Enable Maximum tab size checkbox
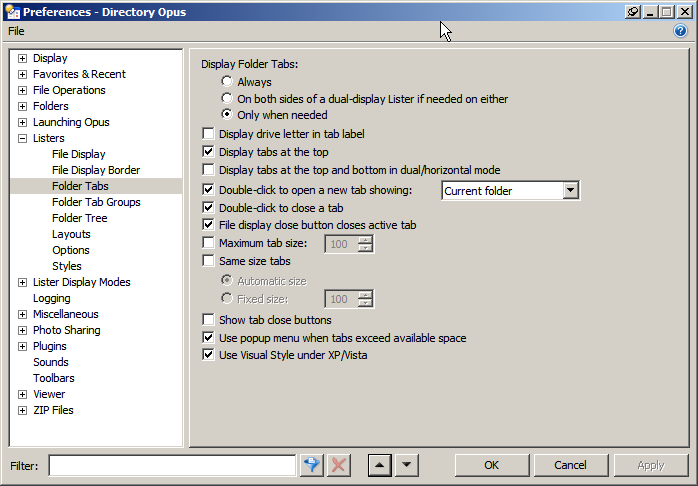The width and height of the screenshot is (698, 486). tap(208, 243)
